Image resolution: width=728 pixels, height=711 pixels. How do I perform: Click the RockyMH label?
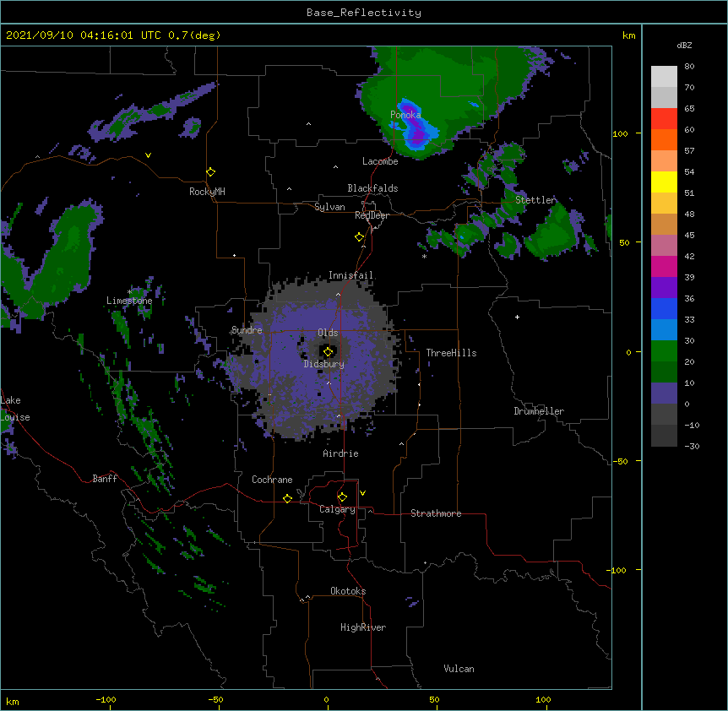(207, 192)
